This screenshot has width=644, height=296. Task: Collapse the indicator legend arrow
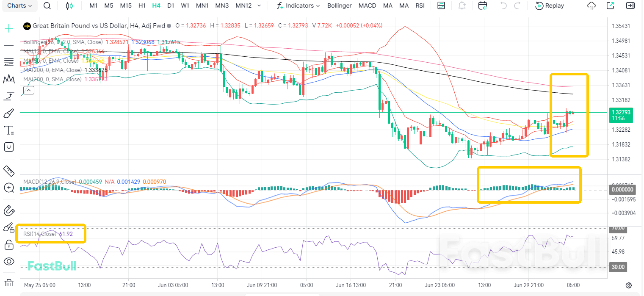pyautogui.click(x=28, y=90)
